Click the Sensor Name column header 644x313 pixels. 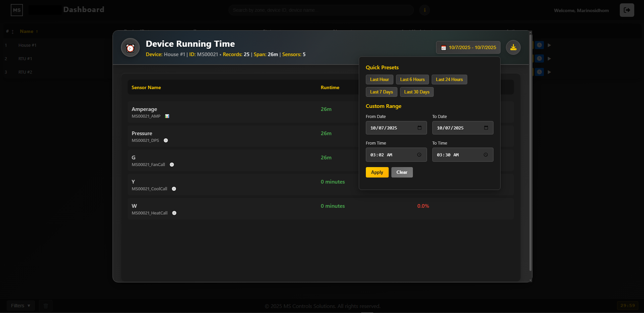(x=146, y=87)
